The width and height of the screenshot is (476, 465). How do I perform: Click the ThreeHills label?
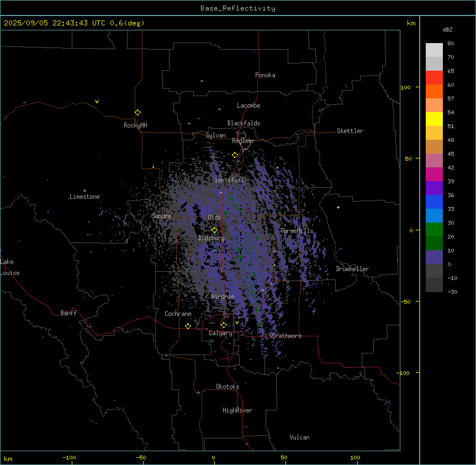[x=297, y=231]
